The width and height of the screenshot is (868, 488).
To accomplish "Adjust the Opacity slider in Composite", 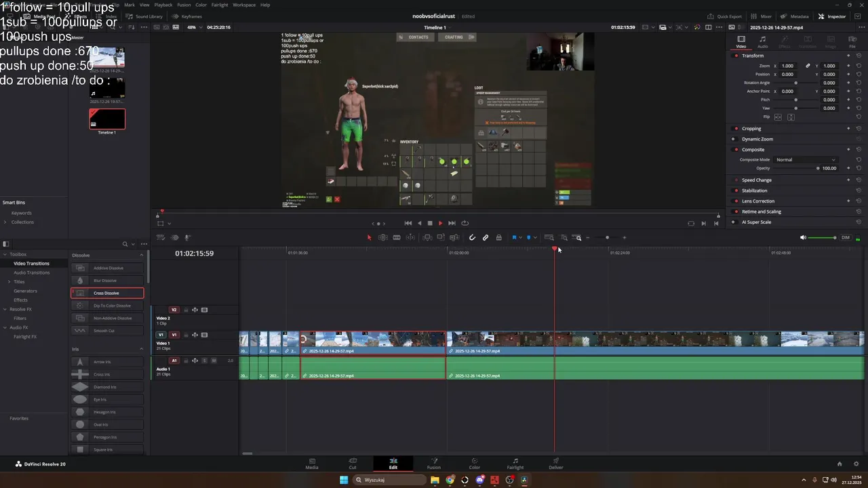I will tap(818, 168).
